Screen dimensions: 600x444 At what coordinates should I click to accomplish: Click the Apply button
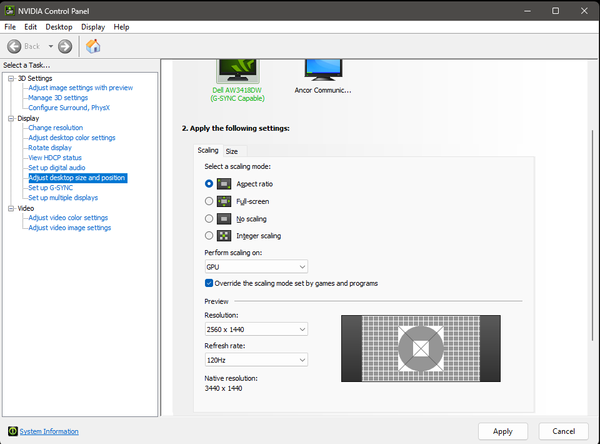coord(502,431)
